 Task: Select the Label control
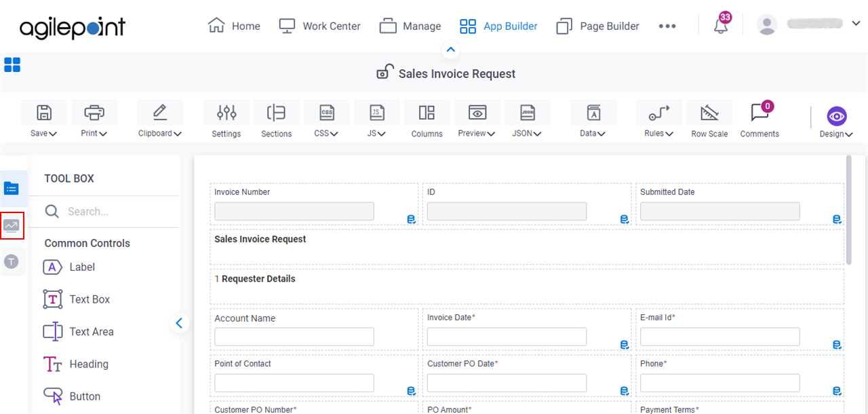click(x=69, y=267)
